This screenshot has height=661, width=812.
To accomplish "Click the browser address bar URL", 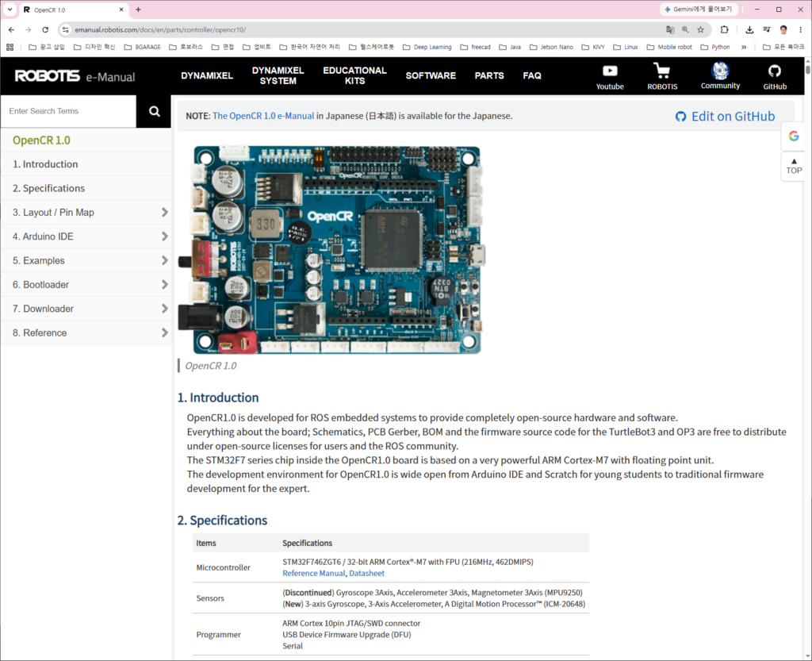I will coord(160,29).
